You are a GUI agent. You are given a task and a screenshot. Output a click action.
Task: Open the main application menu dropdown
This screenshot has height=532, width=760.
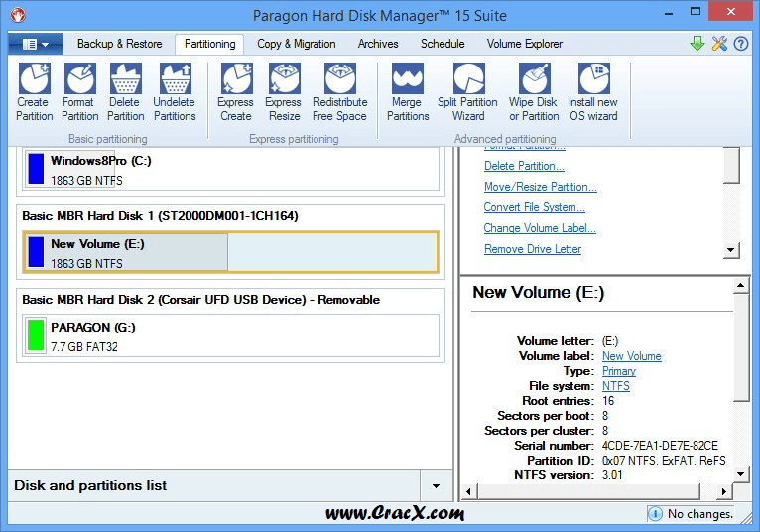point(36,44)
